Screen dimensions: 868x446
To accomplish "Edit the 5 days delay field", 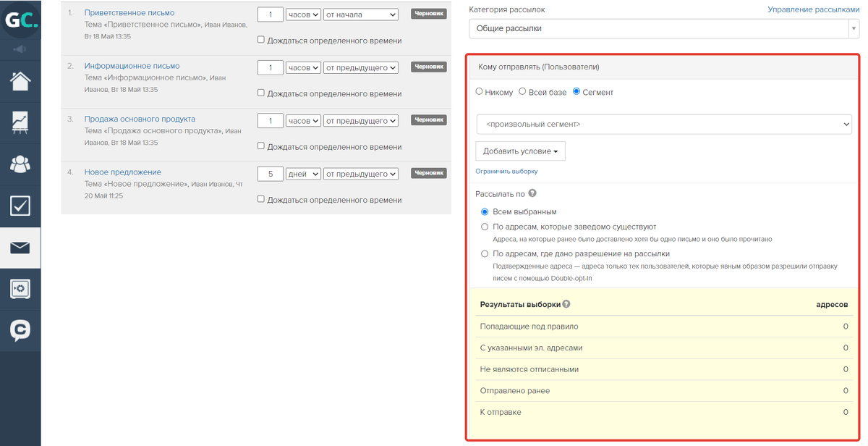I will (x=271, y=174).
